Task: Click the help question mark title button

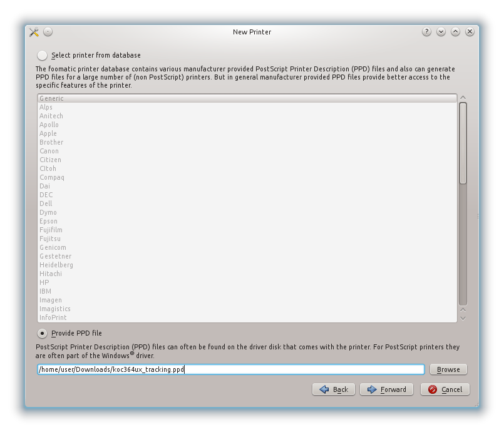Action: pyautogui.click(x=426, y=32)
